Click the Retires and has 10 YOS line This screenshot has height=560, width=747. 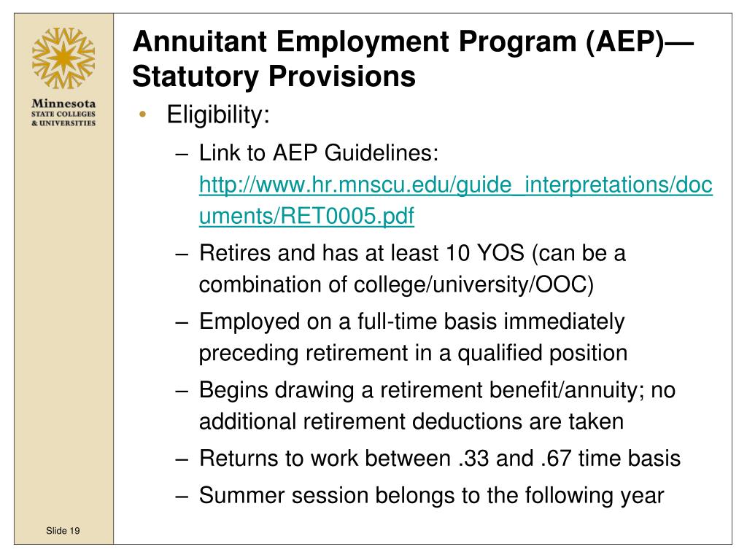click(412, 253)
